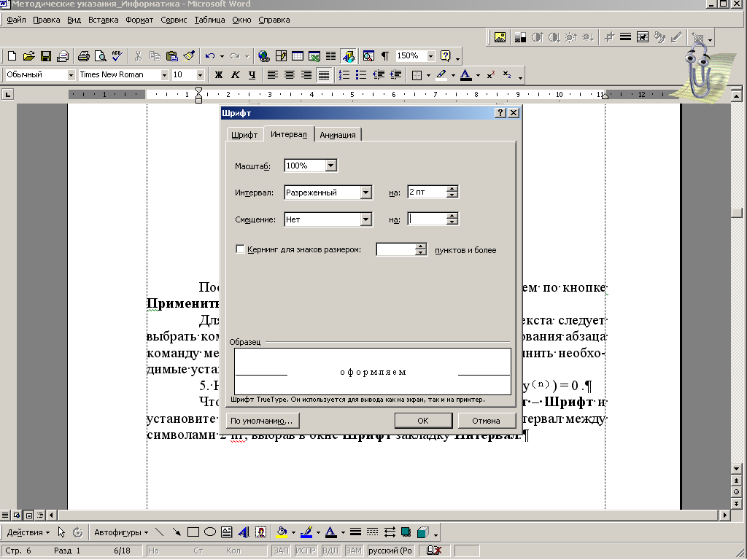This screenshot has width=747, height=560.
Task: Apply italic with the К button
Action: tap(236, 75)
